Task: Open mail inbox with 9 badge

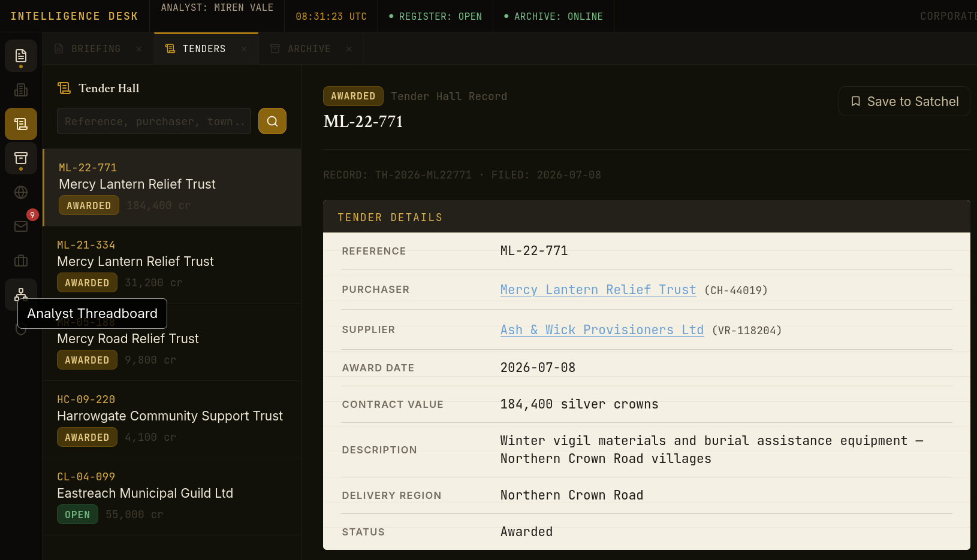Action: tap(21, 226)
